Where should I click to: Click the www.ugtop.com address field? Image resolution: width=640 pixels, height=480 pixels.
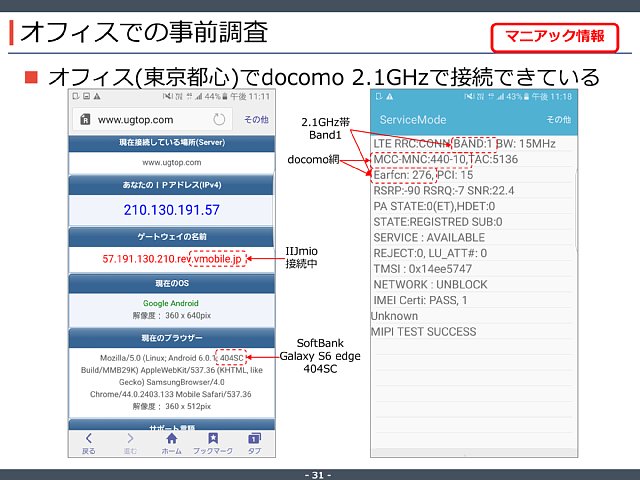click(152, 119)
